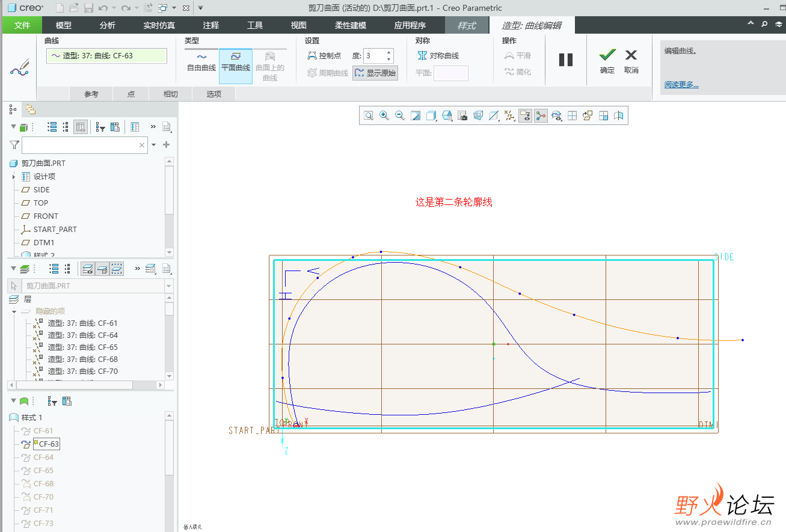
Task: Toggle the 对称曲线 option
Action: tap(438, 55)
